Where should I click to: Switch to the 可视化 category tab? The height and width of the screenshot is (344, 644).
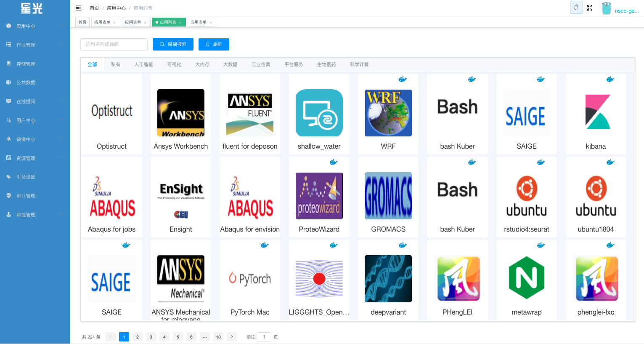174,64
